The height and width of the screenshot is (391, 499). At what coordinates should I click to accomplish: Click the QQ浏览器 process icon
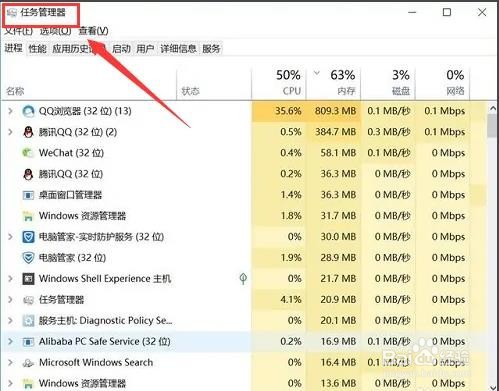point(28,111)
